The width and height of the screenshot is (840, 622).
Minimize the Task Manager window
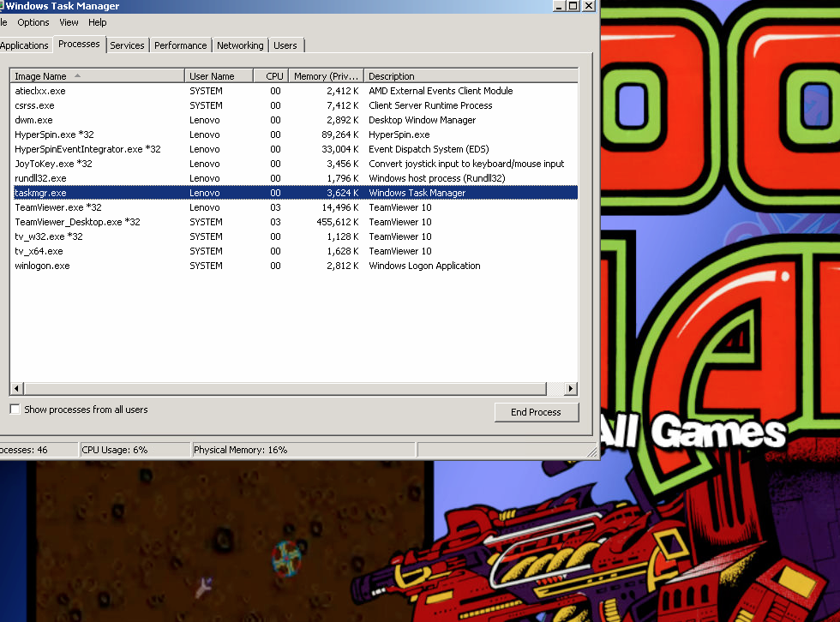pos(559,6)
